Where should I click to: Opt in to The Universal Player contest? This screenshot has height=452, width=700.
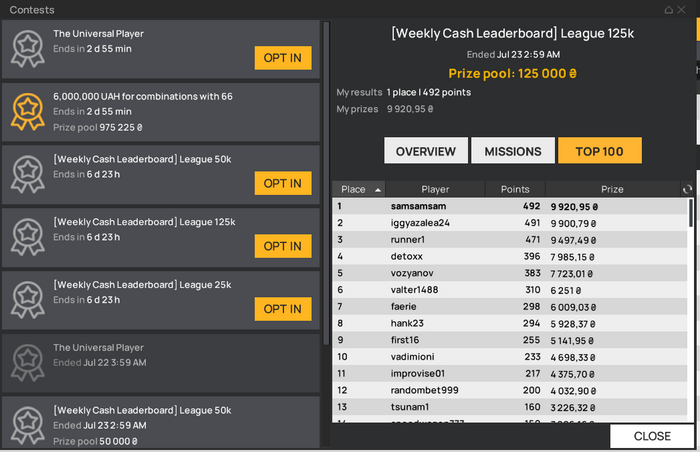point(283,58)
